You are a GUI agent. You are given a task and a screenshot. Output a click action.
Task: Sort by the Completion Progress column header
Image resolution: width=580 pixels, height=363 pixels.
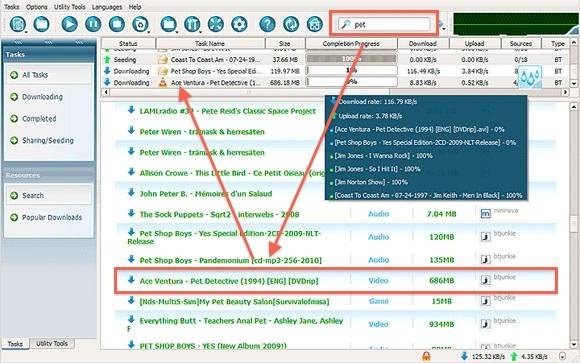tap(351, 44)
